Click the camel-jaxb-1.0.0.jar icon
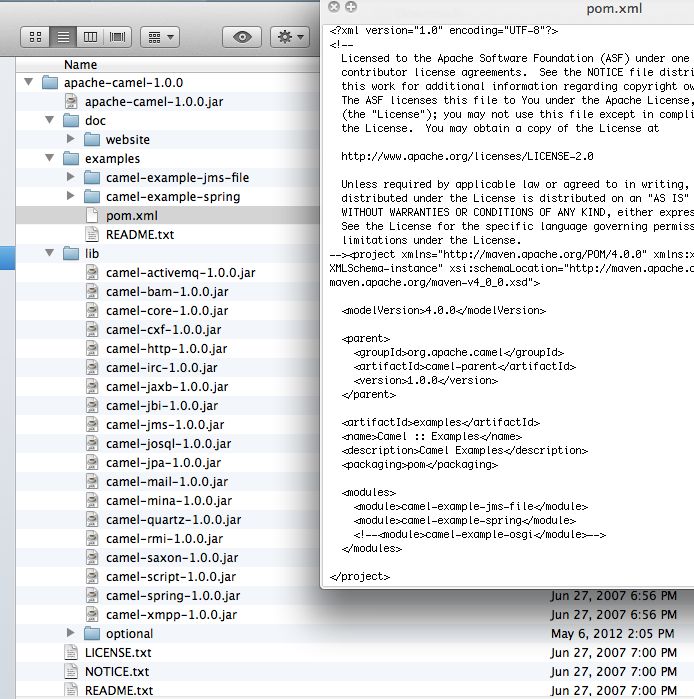694x699 pixels. pos(92,387)
